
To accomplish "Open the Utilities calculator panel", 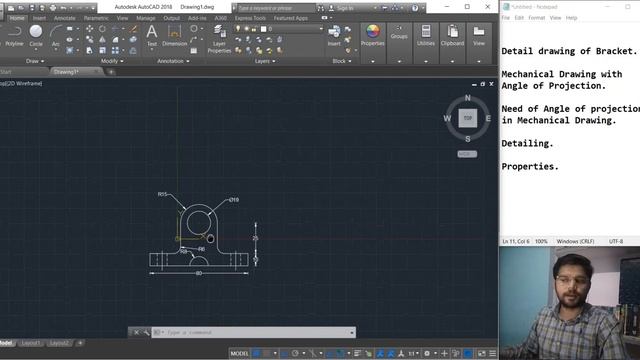I will [x=426, y=35].
